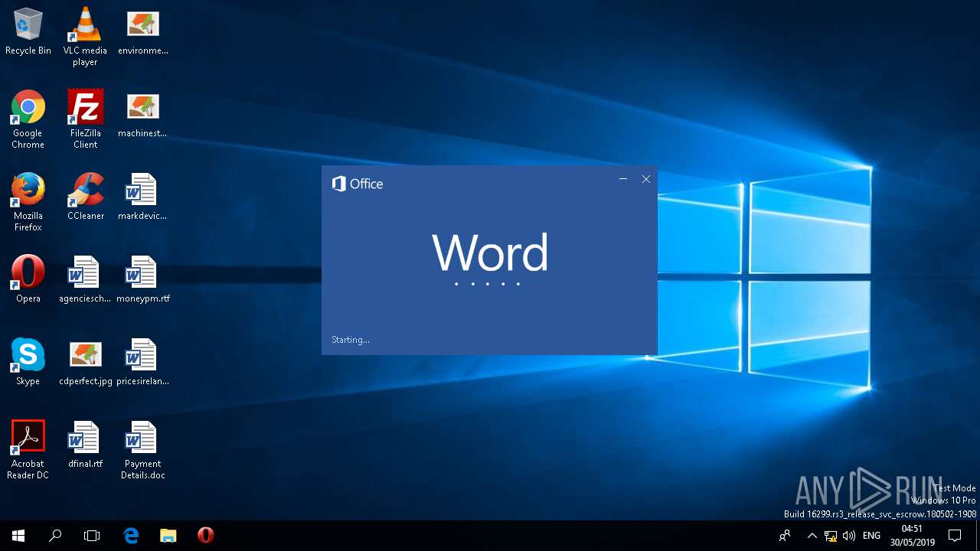Screen dimensions: 980x551
Task: Select the machinest... image file icon
Action: point(142,115)
